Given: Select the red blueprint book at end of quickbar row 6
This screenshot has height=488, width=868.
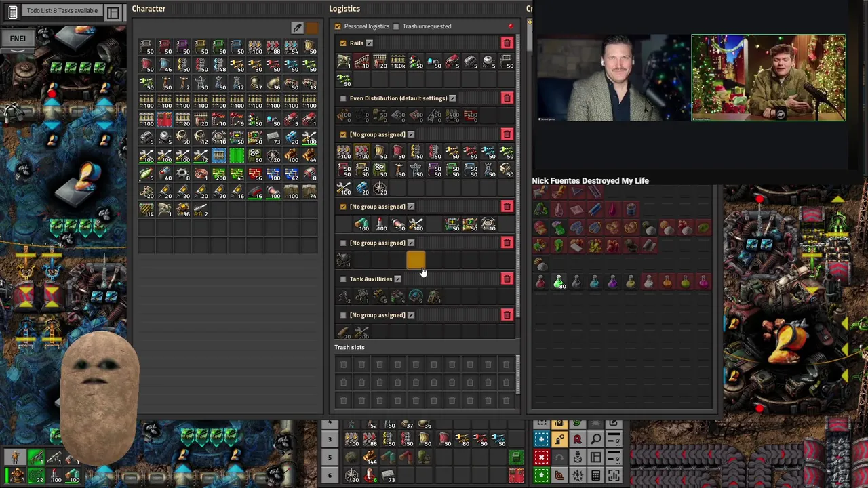Looking at the screenshot, I should pos(516,475).
